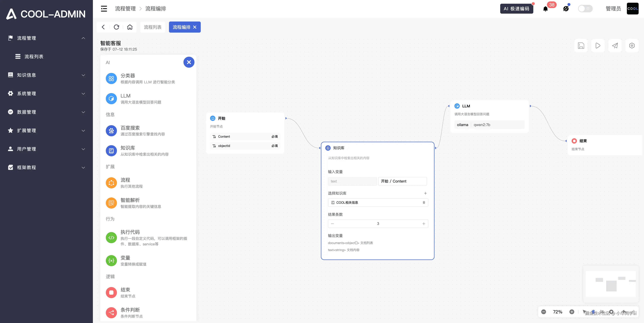The height and width of the screenshot is (323, 644).
Task: Open 流程列表 in the sidebar
Action: [x=34, y=56]
